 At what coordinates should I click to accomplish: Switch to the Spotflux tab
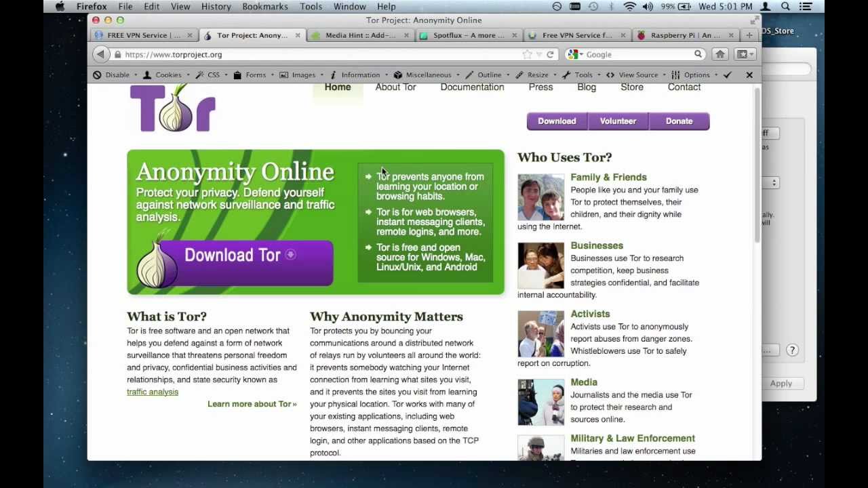[x=468, y=35]
